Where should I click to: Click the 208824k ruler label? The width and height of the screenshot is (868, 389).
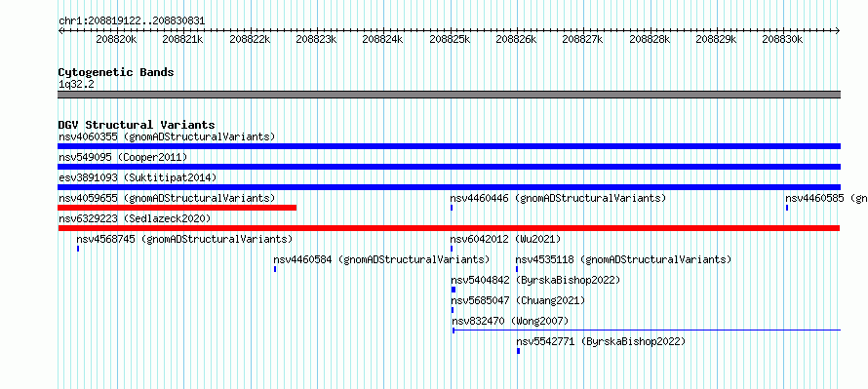(382, 39)
